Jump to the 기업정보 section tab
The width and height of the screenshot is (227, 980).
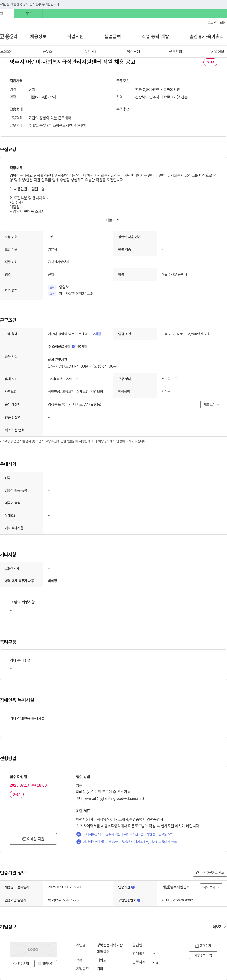218,51
